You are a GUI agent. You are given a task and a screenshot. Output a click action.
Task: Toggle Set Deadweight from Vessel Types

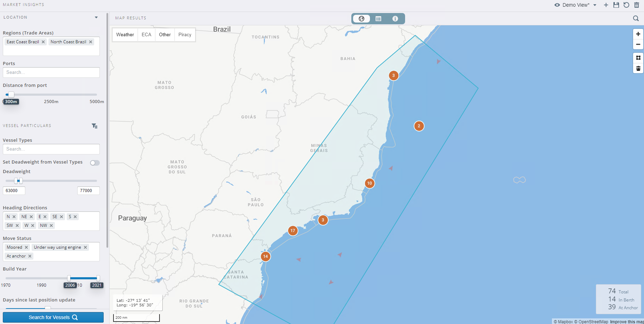pyautogui.click(x=95, y=163)
